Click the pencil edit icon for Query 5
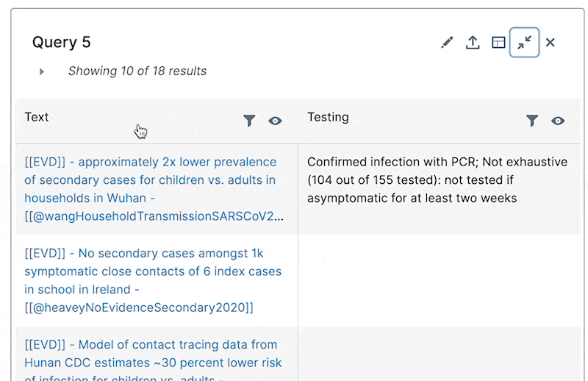The height and width of the screenshot is (381, 588). 447,43
